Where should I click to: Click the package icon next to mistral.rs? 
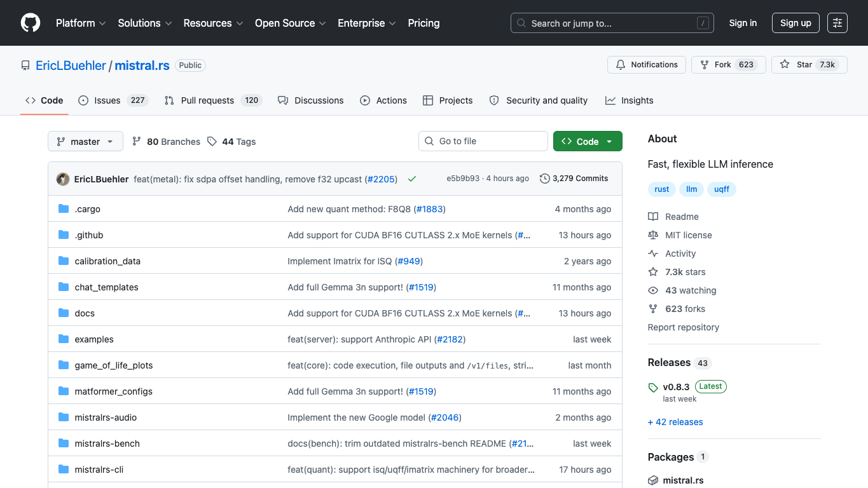coord(653,480)
